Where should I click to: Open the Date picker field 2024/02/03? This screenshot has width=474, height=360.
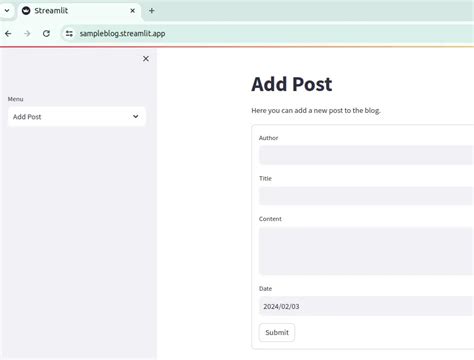point(366,306)
